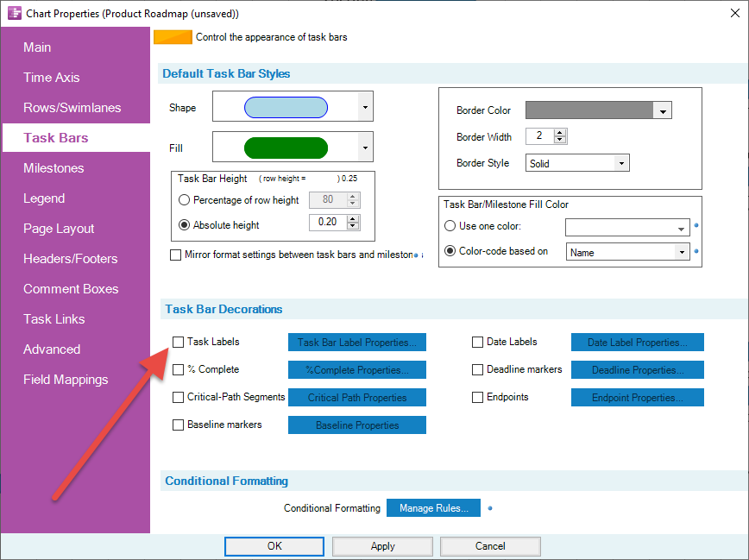Viewport: 749px width, 560px height.
Task: Toggle the % Complete checkbox
Action: (x=178, y=370)
